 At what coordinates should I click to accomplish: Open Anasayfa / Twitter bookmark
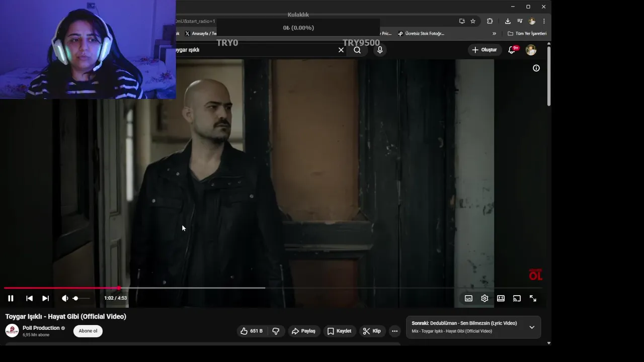[x=200, y=34]
